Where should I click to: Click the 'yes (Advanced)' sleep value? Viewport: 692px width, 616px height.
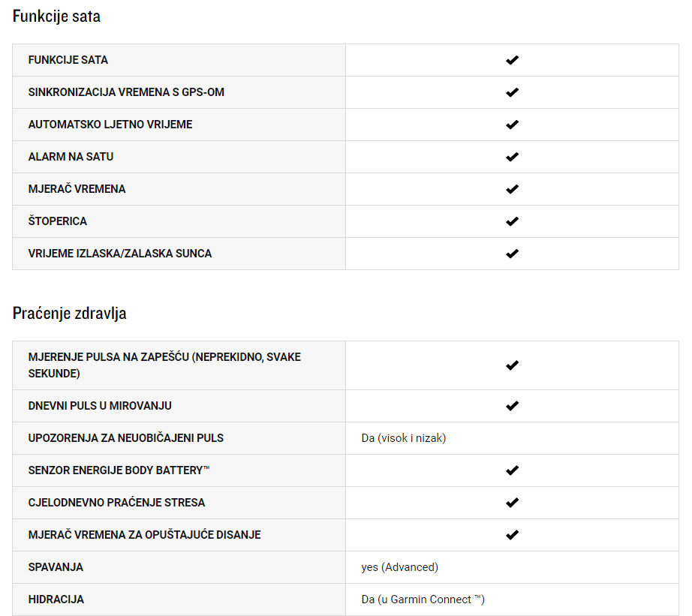pos(399,567)
